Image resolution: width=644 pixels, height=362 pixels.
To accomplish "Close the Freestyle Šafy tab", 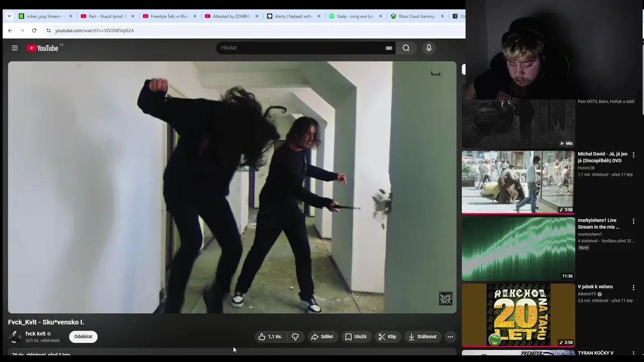I will pyautogui.click(x=195, y=16).
